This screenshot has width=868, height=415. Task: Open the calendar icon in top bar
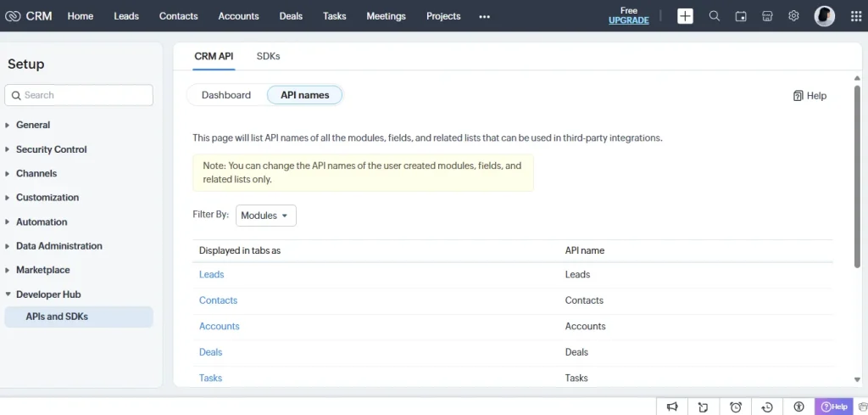tap(741, 16)
